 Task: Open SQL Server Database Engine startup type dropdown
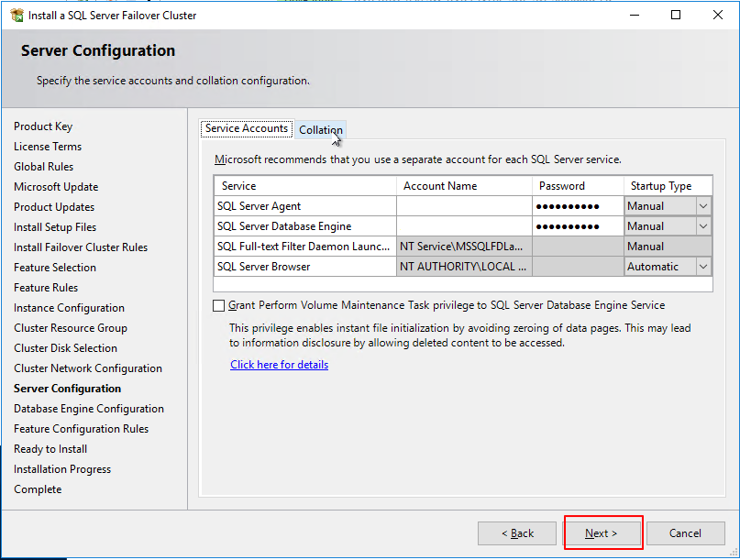tap(703, 226)
